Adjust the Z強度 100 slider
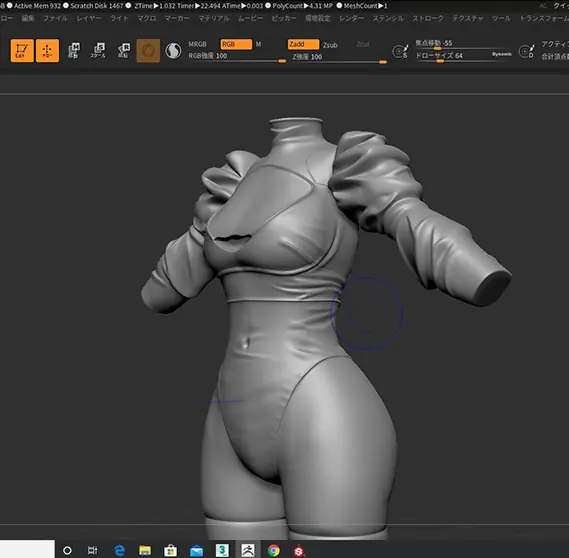This screenshot has height=558, width=569. pyautogui.click(x=339, y=58)
